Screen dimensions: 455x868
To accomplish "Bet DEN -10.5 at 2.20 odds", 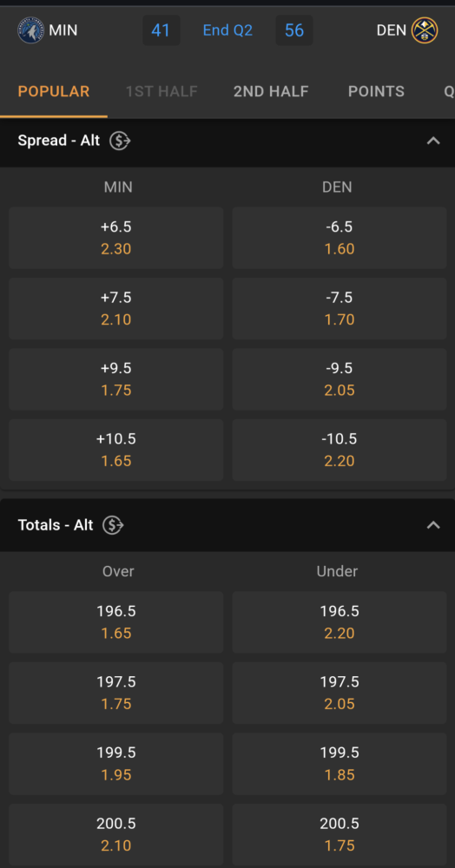I will [340, 450].
